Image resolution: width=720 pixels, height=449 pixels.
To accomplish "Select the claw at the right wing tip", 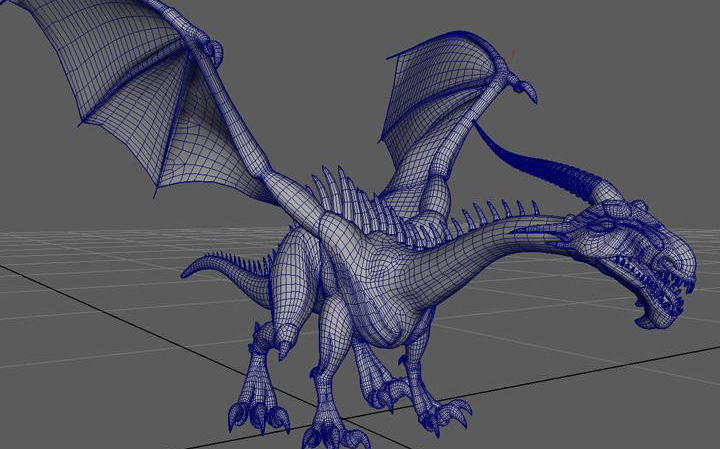I will (523, 90).
